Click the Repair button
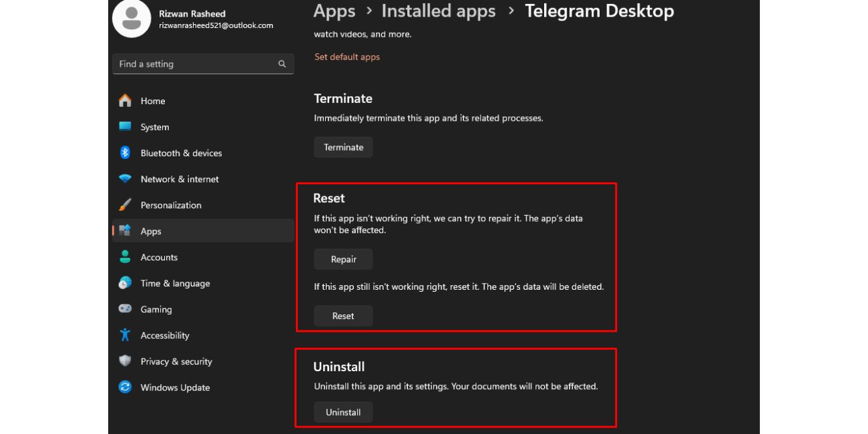This screenshot has height=434, width=868. click(343, 259)
